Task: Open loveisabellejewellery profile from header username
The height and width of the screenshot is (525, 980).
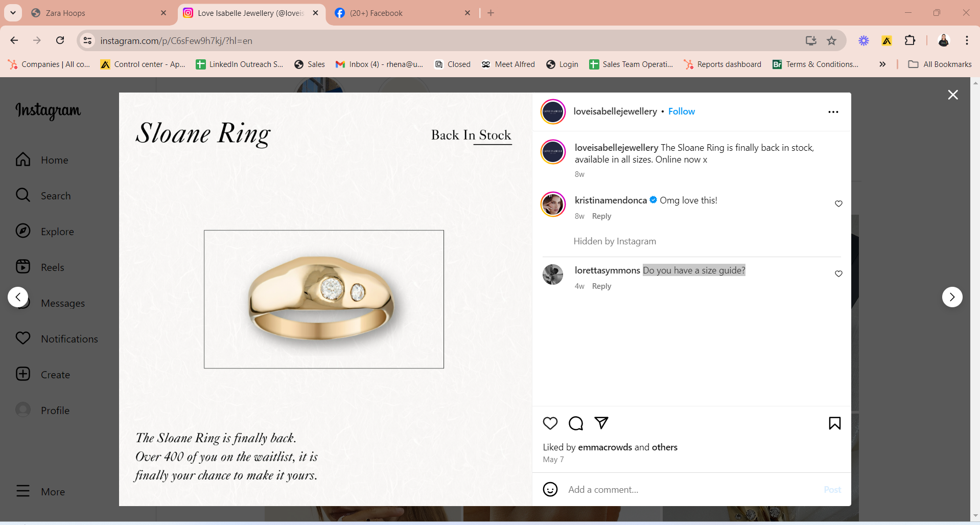Action: coord(615,111)
